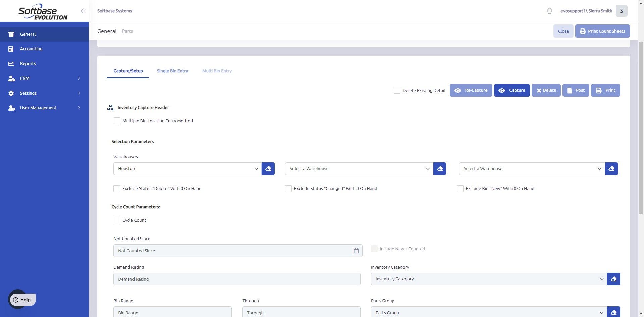Clear the Houston warehouse with eraser icon
The width and height of the screenshot is (644, 317).
[268, 169]
